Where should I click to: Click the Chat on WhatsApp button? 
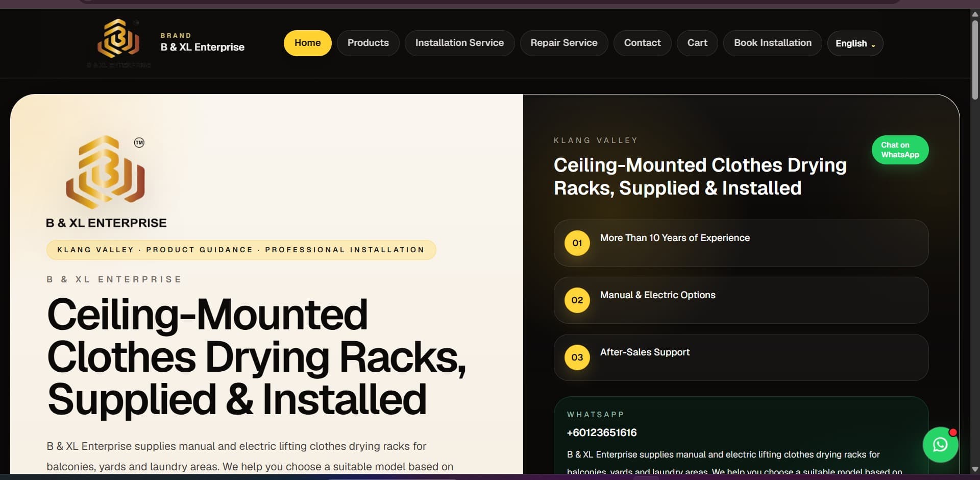click(900, 150)
